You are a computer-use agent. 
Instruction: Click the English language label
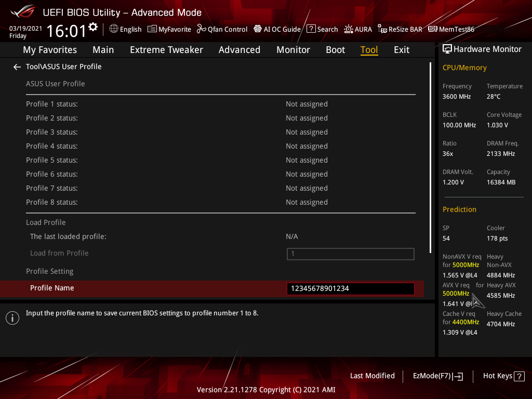pyautogui.click(x=130, y=30)
